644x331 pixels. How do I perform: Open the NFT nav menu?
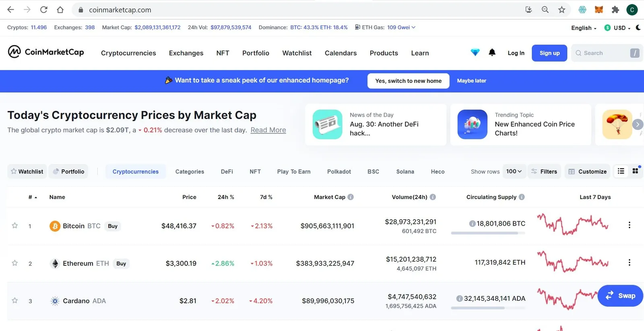223,53
